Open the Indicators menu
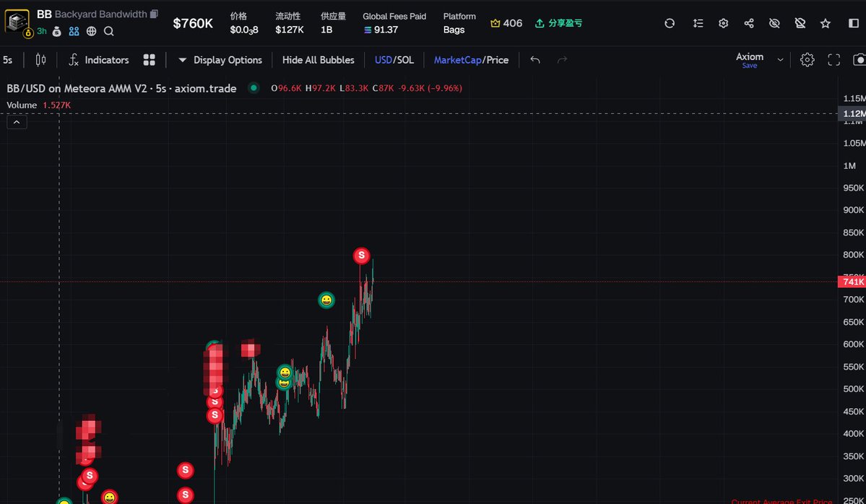866x504 pixels. (98, 60)
